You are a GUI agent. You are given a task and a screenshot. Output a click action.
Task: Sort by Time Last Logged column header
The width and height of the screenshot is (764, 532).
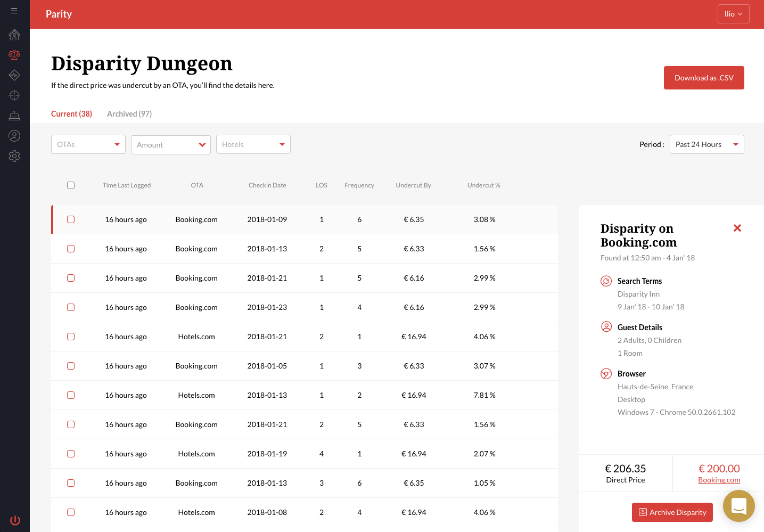point(127,185)
